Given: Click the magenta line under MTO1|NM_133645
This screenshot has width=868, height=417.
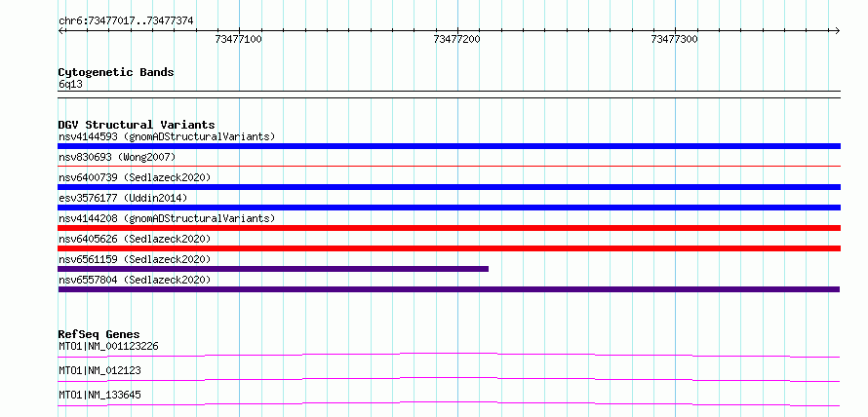Looking at the screenshot, I should (x=449, y=403).
